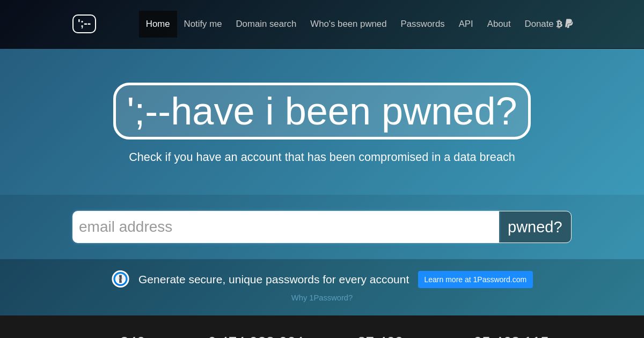The image size is (644, 338).
Task: Click Learn more at 1Password.com button
Action: [475, 280]
